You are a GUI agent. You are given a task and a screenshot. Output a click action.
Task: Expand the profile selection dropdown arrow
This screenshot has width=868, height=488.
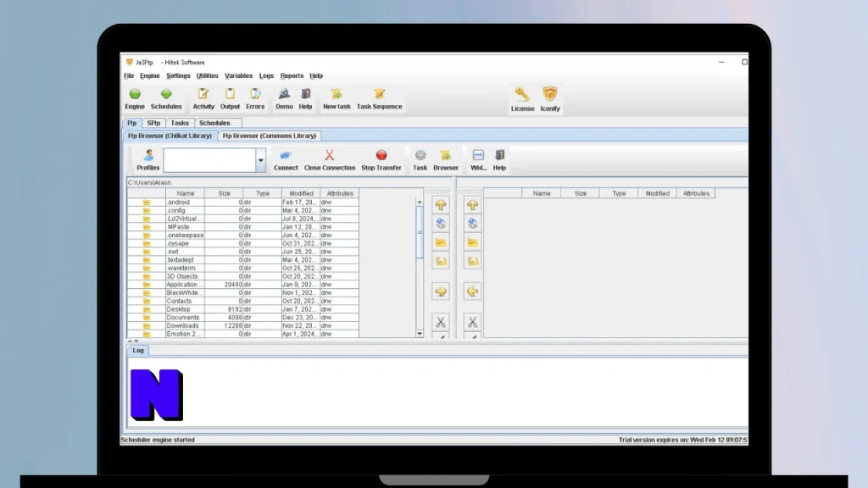pos(261,160)
